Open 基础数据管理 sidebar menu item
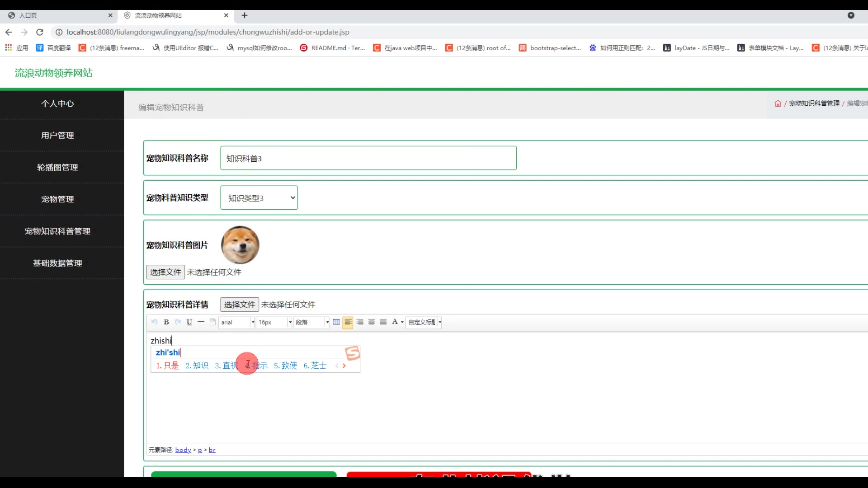Image resolution: width=868 pixels, height=488 pixels. [57, 263]
